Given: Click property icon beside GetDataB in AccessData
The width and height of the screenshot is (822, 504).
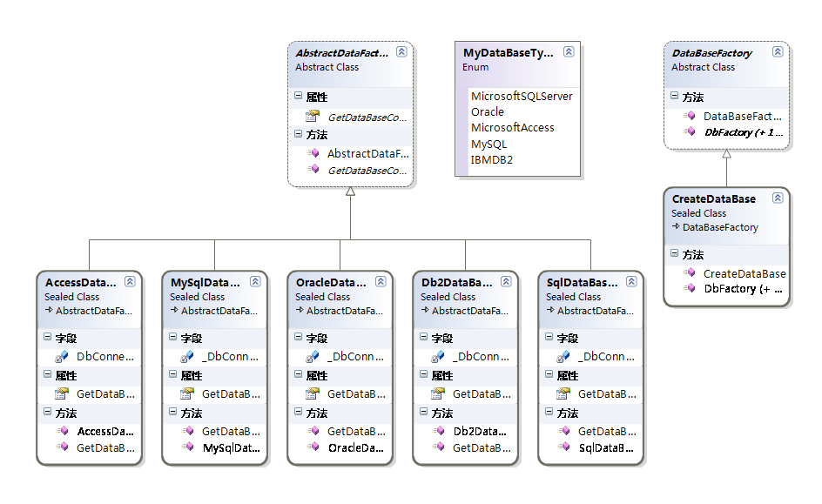Looking at the screenshot, I should [x=62, y=393].
